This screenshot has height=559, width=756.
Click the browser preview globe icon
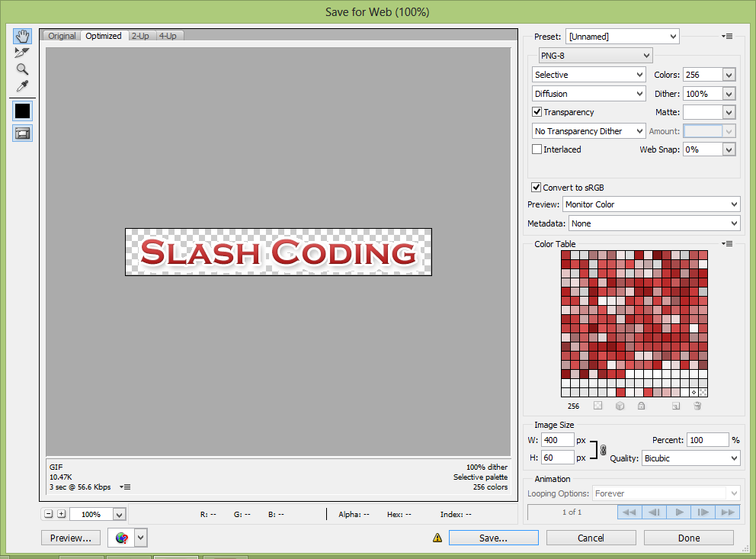tap(121, 538)
